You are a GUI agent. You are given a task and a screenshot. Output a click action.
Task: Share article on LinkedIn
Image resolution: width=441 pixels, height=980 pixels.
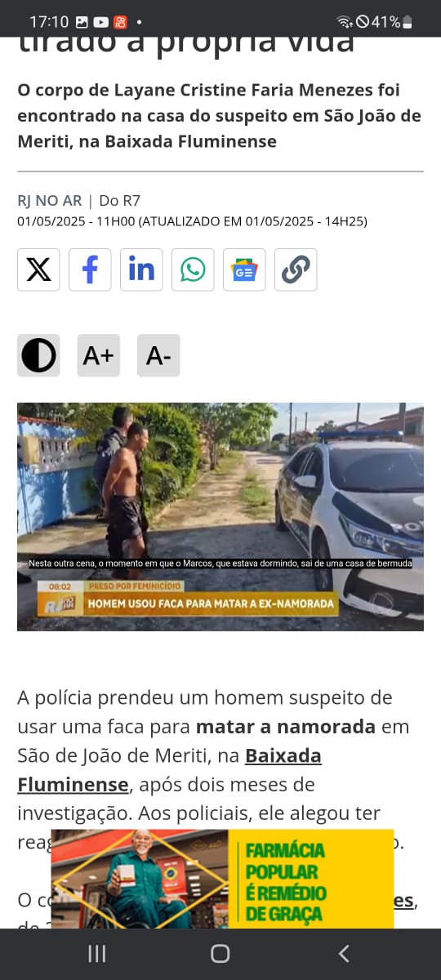(141, 269)
